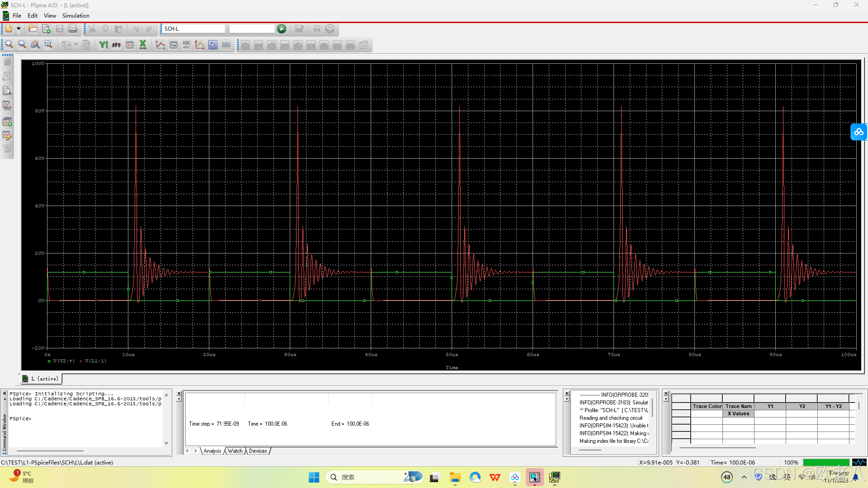Click the green 100% progress bar

point(826,462)
